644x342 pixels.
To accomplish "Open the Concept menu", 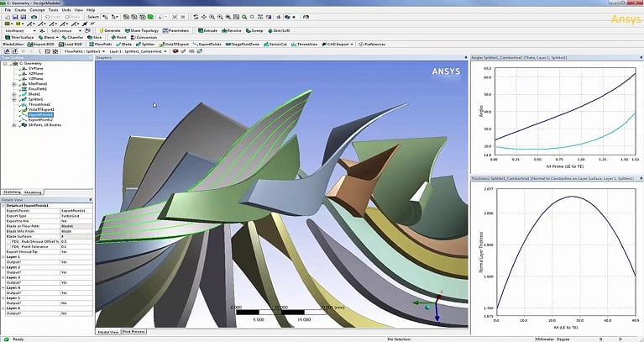I will click(x=37, y=10).
